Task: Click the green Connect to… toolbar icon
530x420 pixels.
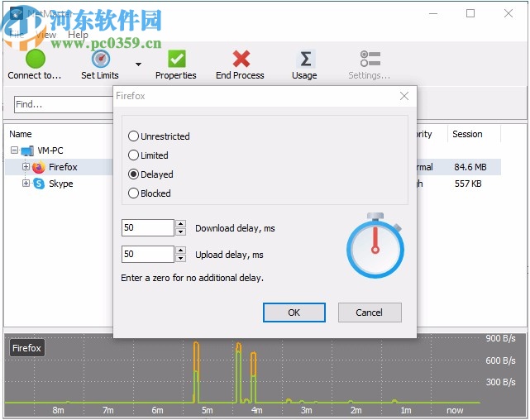Action: (x=36, y=59)
